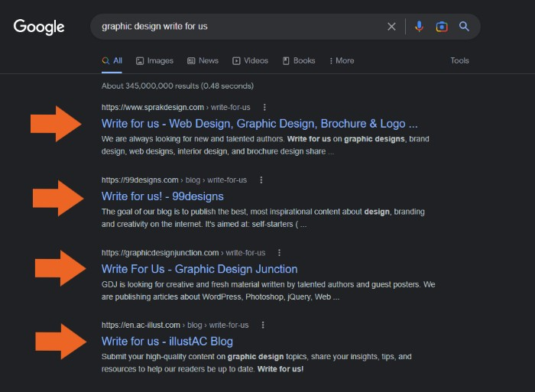This screenshot has height=392, width=535.
Task: Open 'Write for us - illustAC Blog' link
Action: click(x=167, y=342)
